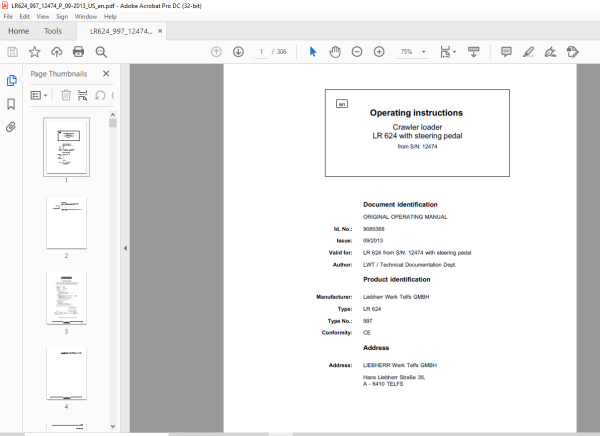Image resolution: width=600 pixels, height=436 pixels.
Task: Select page 1 thumbnail
Action: pos(67,147)
